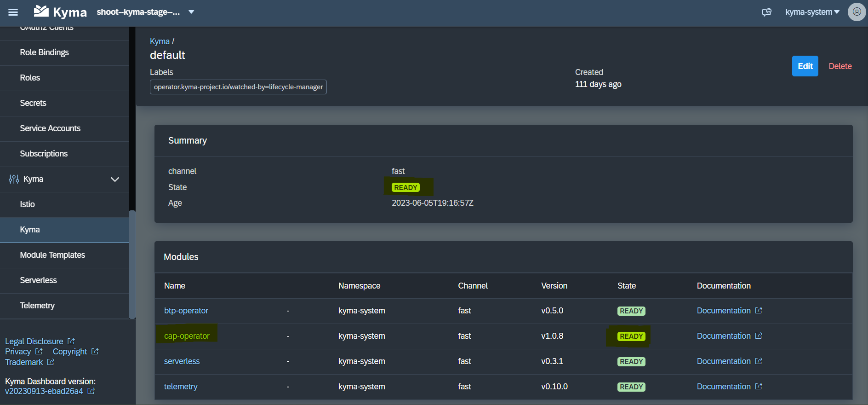
Task: Open the Privacy link
Action: point(18,352)
